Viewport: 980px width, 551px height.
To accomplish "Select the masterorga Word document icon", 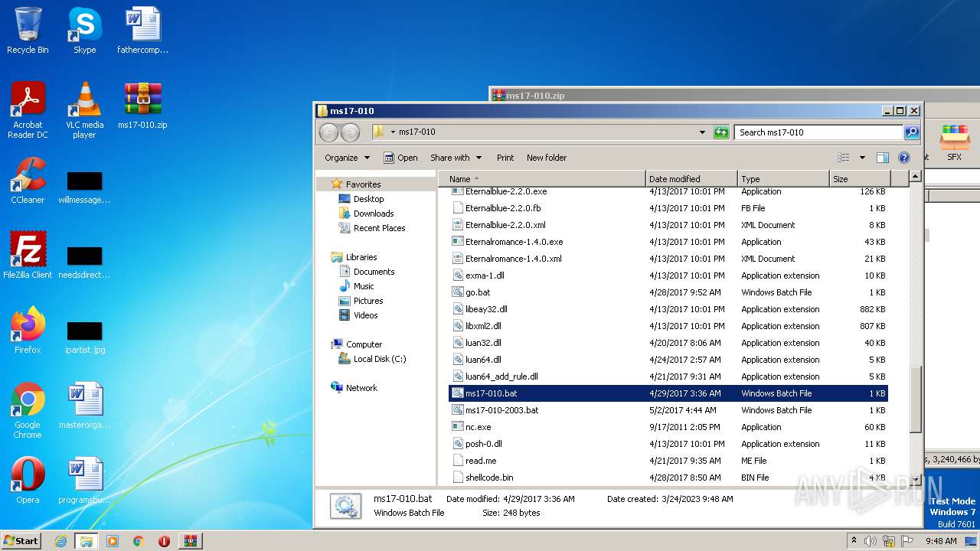I will tap(84, 406).
